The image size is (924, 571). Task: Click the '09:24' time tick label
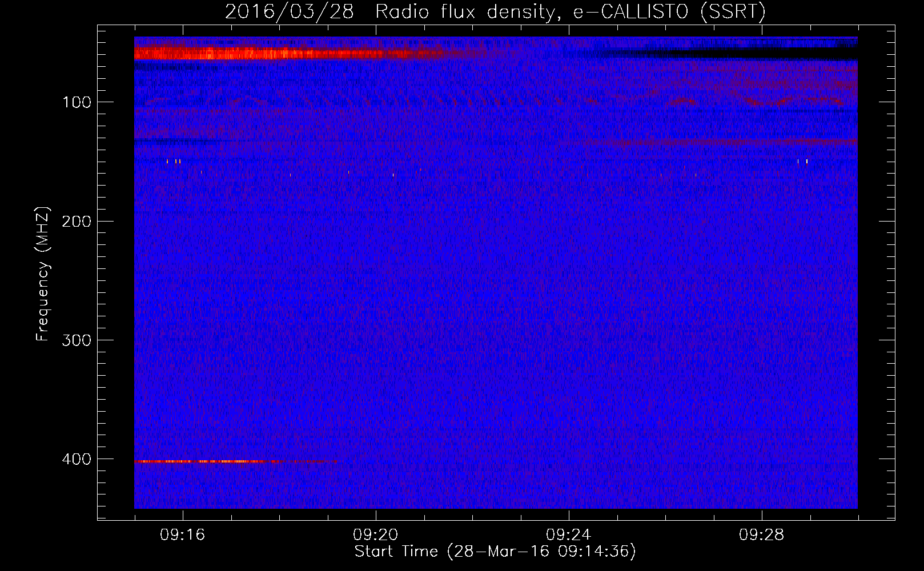coord(568,535)
